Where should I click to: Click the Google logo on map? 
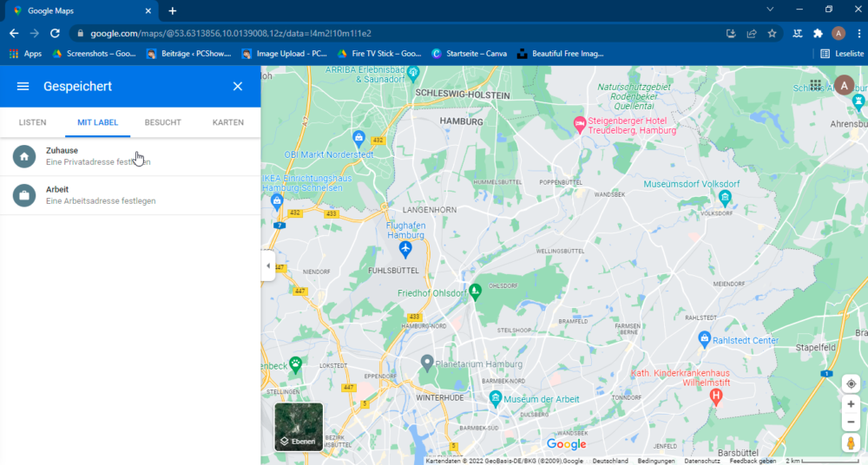click(x=566, y=444)
